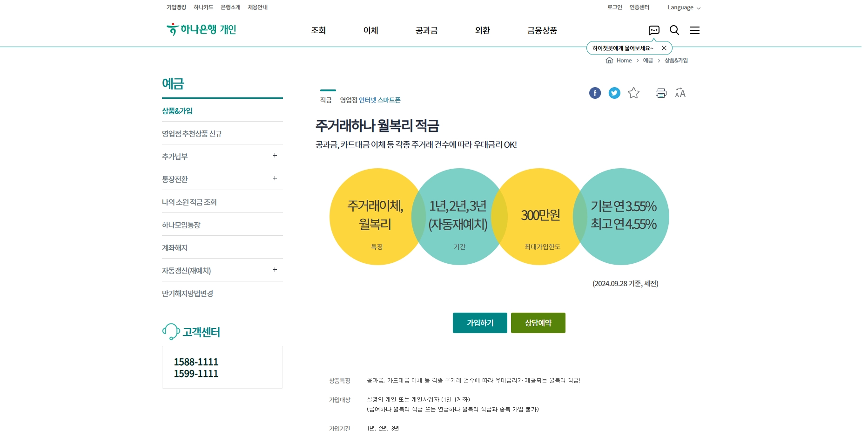Screen dimensions: 868x431
Task: Open the 채용안내 link
Action: [257, 7]
